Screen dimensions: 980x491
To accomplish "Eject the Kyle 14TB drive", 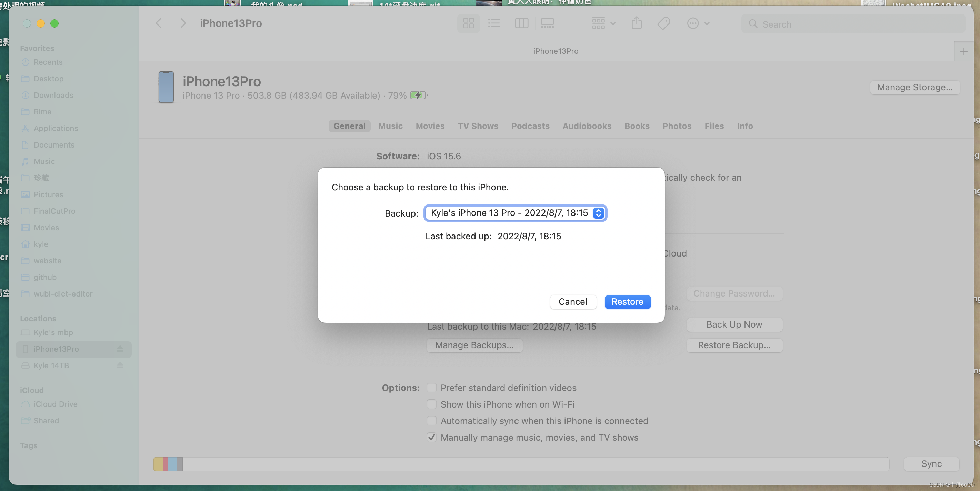I will [120, 365].
